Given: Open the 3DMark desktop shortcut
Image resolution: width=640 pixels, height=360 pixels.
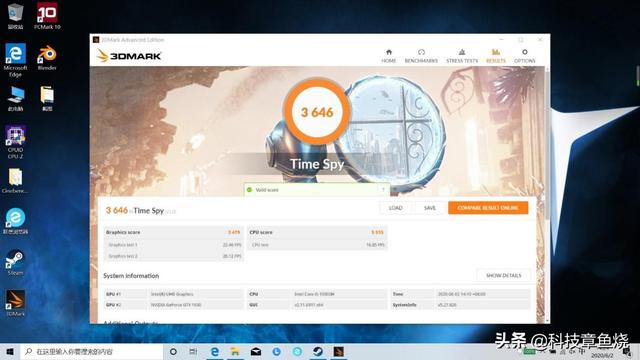Looking at the screenshot, I should point(15,303).
